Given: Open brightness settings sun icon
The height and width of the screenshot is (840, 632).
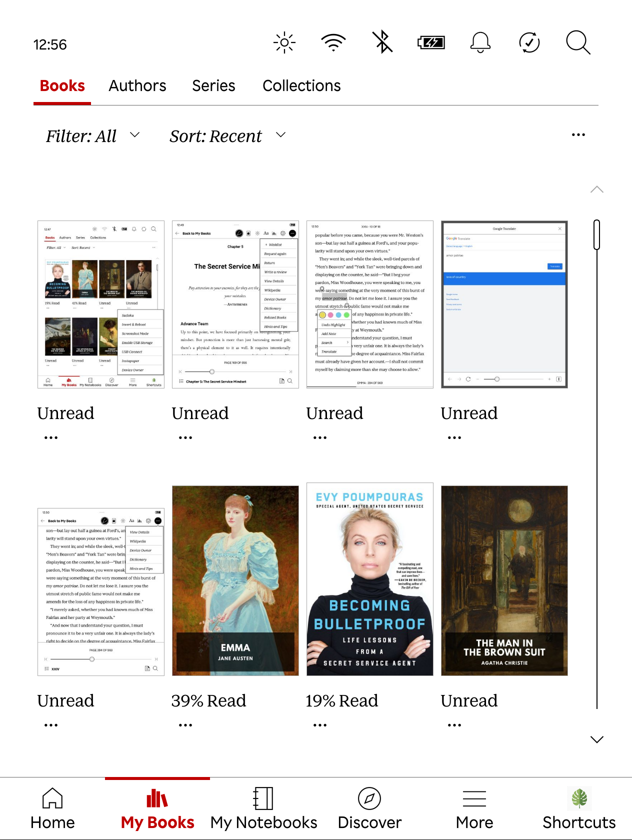Looking at the screenshot, I should 284,43.
